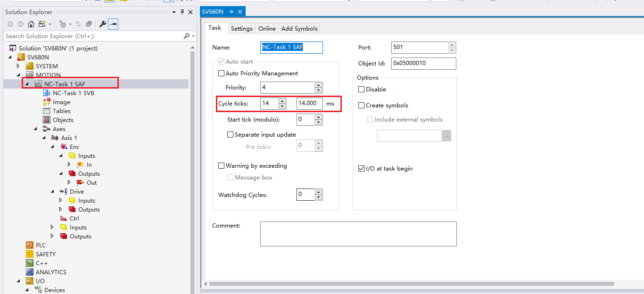Increase Watchdog Cycles with the up arrow
Viewport: 644px width, 294px height.
tap(319, 192)
